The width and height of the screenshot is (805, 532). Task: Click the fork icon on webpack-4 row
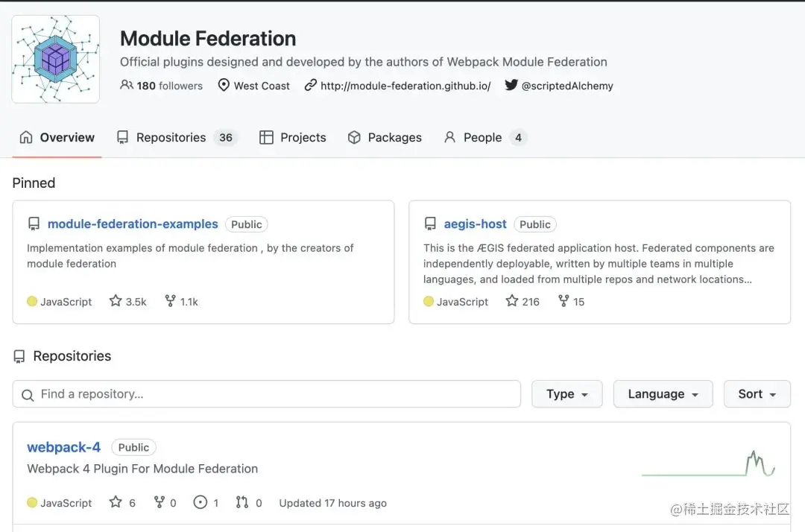coord(159,503)
